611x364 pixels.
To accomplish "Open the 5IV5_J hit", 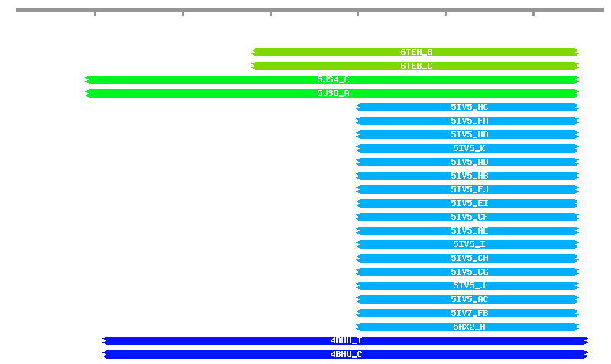I will click(x=467, y=286).
